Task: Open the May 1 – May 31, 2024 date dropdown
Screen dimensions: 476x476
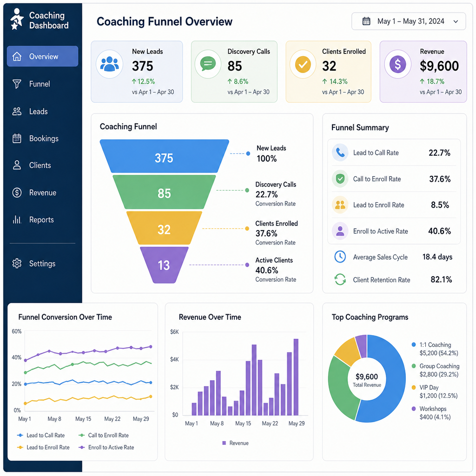Action: [x=409, y=21]
